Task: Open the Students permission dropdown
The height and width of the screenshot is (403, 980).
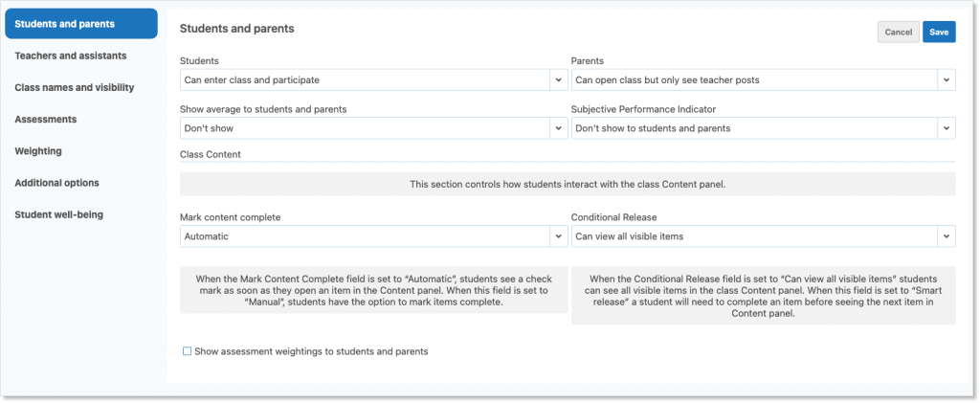Action: tap(365, 79)
